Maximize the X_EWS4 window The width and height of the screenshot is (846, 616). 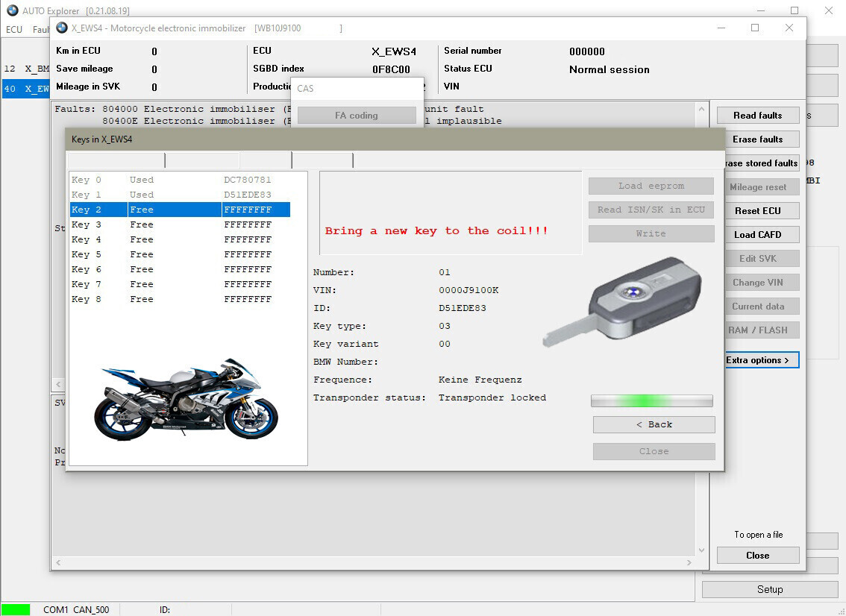[x=755, y=28]
